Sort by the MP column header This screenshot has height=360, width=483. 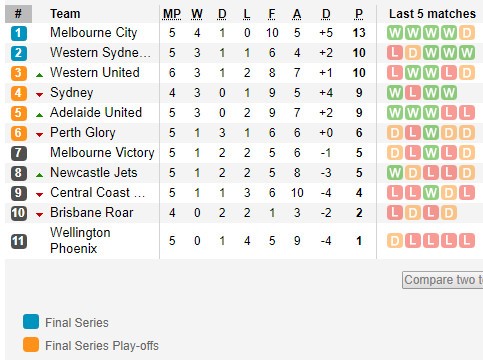point(172,14)
